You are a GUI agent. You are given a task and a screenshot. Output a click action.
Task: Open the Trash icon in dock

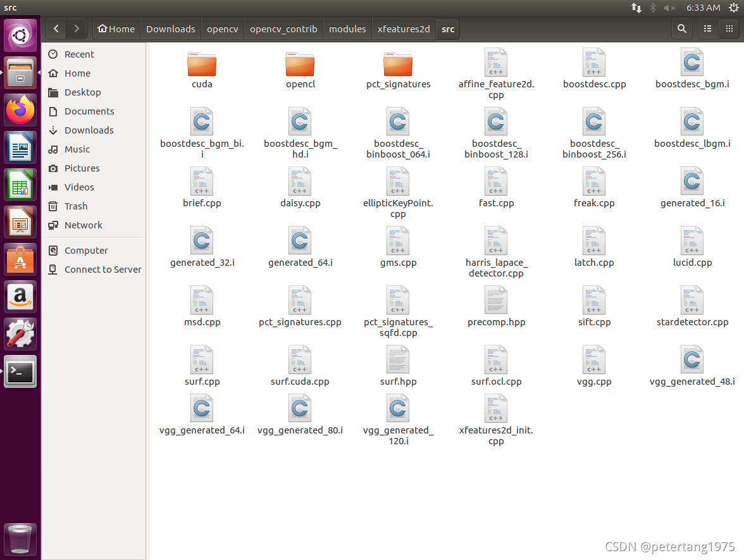[20, 540]
